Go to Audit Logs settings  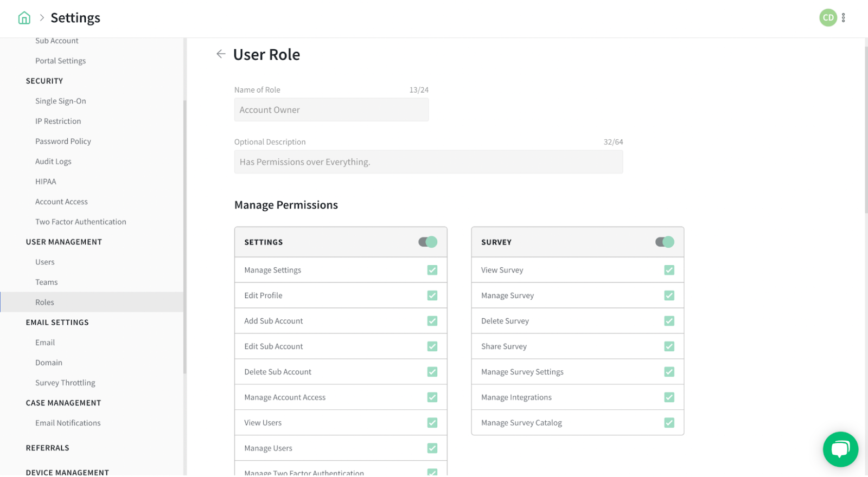(53, 162)
